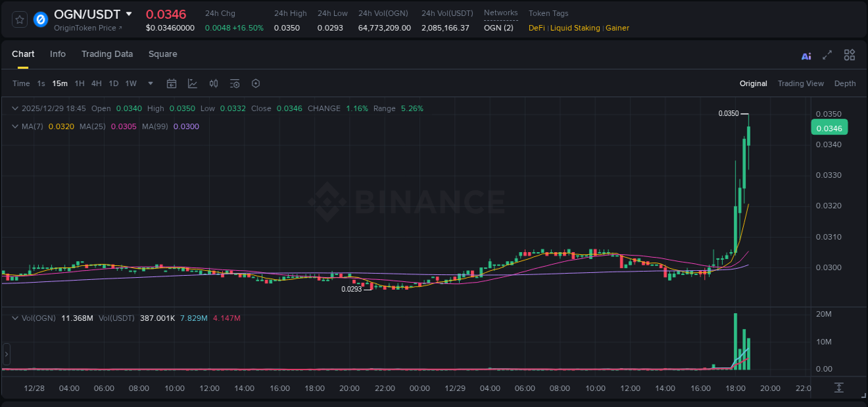Screen dimensions: 868x407
Task: Open the extra timeframes dropdown arrow
Action: [150, 83]
